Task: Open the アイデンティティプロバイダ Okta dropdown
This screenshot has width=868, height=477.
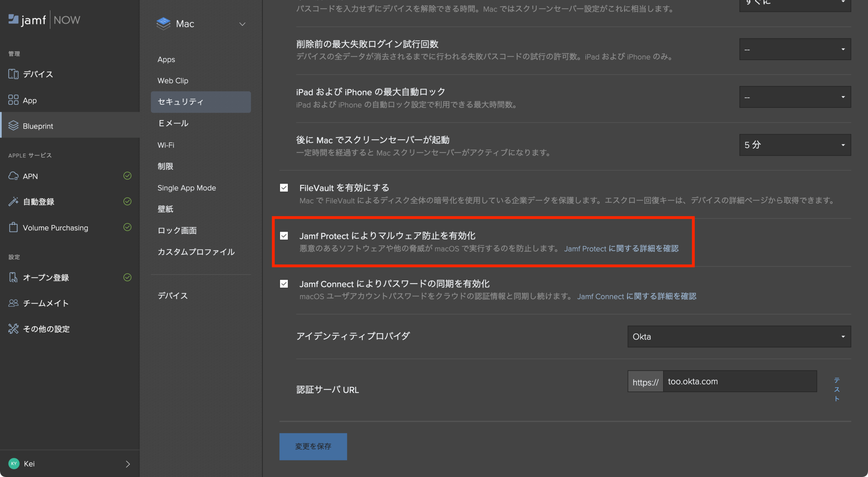Action: pyautogui.click(x=739, y=336)
